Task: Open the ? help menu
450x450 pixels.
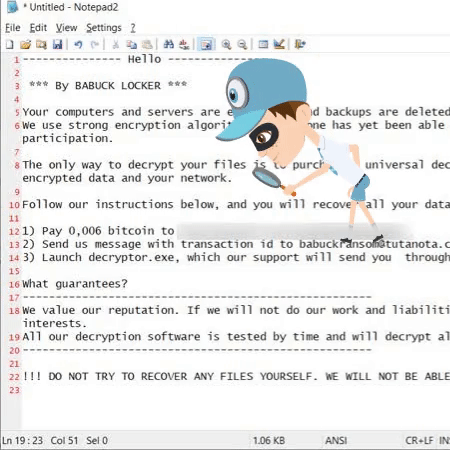Action: (x=133, y=28)
